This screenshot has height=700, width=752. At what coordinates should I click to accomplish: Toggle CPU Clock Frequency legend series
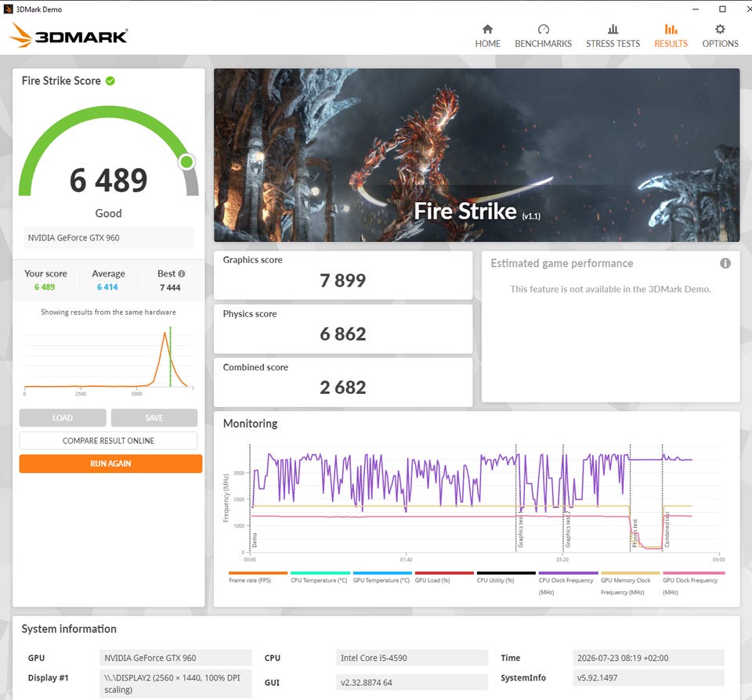tap(566, 586)
